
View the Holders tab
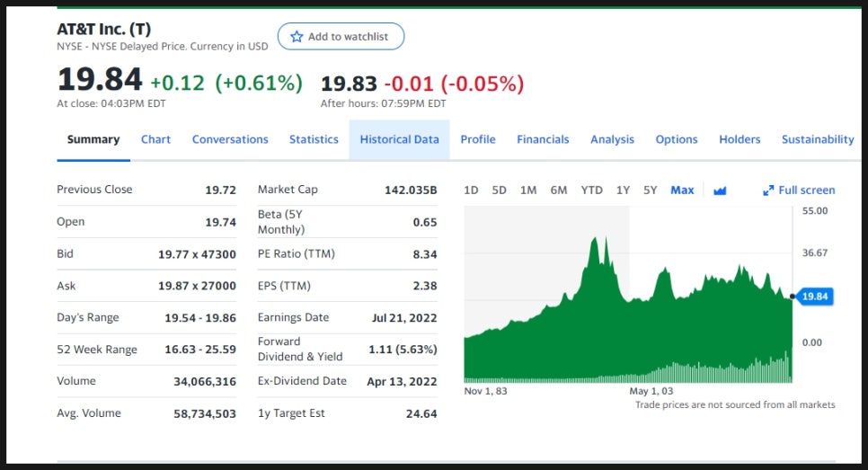[x=739, y=139]
